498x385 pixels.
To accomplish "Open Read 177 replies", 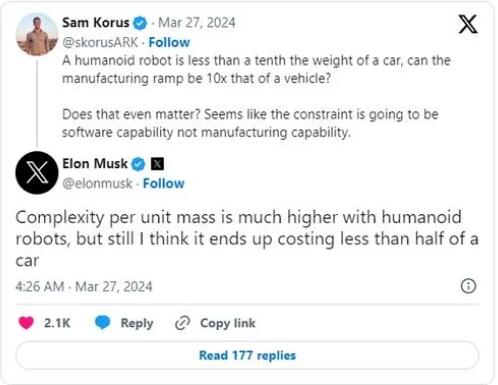I will pos(247,355).
